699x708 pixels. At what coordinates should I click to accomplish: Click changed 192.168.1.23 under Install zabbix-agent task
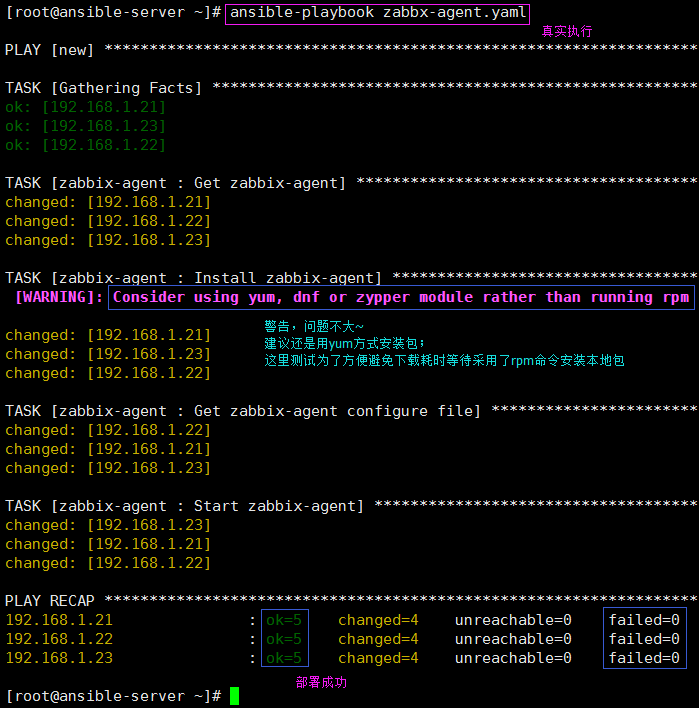coord(108,354)
